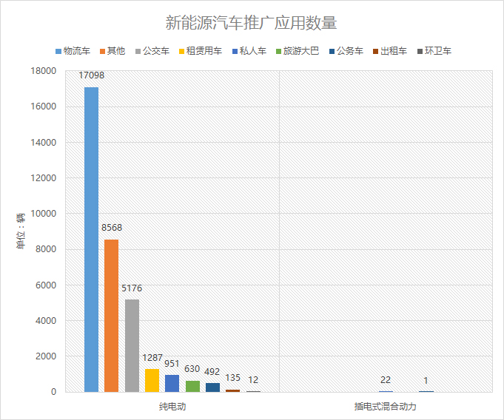Click the chart title 新能源汽车推广应用数量
The width and height of the screenshot is (504, 420).
[252, 24]
